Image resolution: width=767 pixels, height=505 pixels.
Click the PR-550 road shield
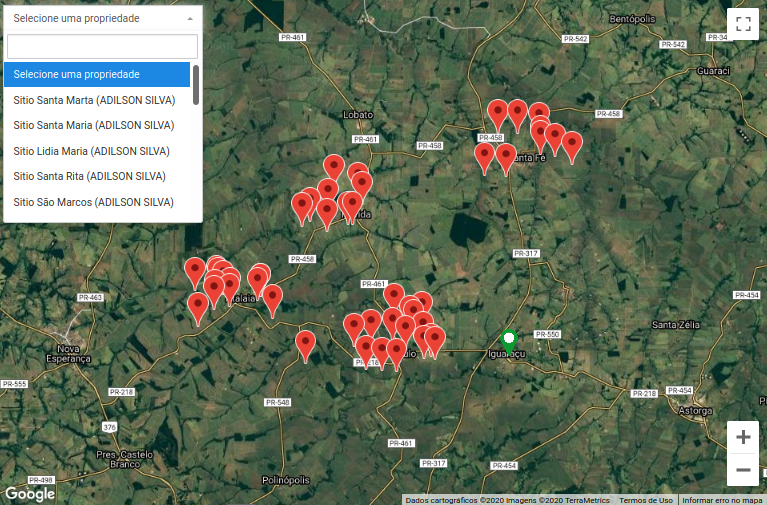pos(547,334)
